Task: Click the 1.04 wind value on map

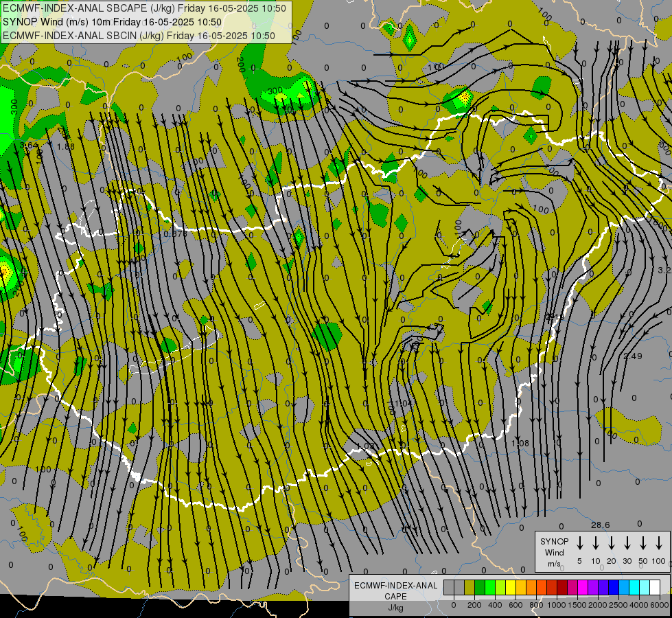Action: pyautogui.click(x=404, y=404)
